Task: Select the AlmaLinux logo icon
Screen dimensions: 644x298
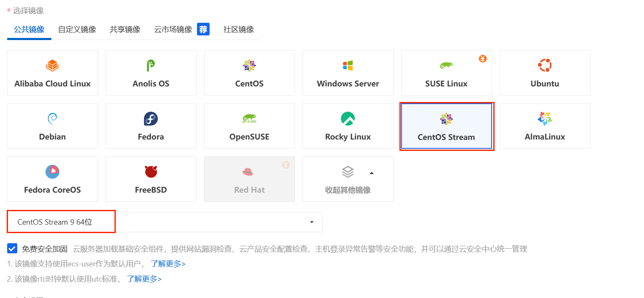Action: point(545,119)
